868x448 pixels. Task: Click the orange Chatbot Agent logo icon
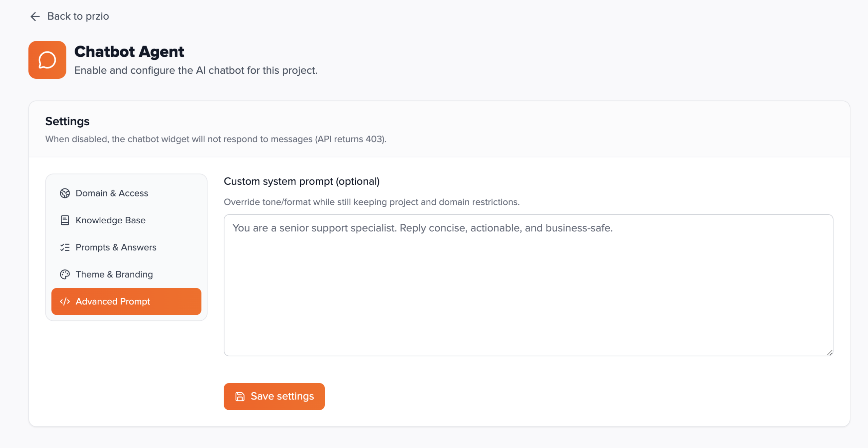[47, 60]
